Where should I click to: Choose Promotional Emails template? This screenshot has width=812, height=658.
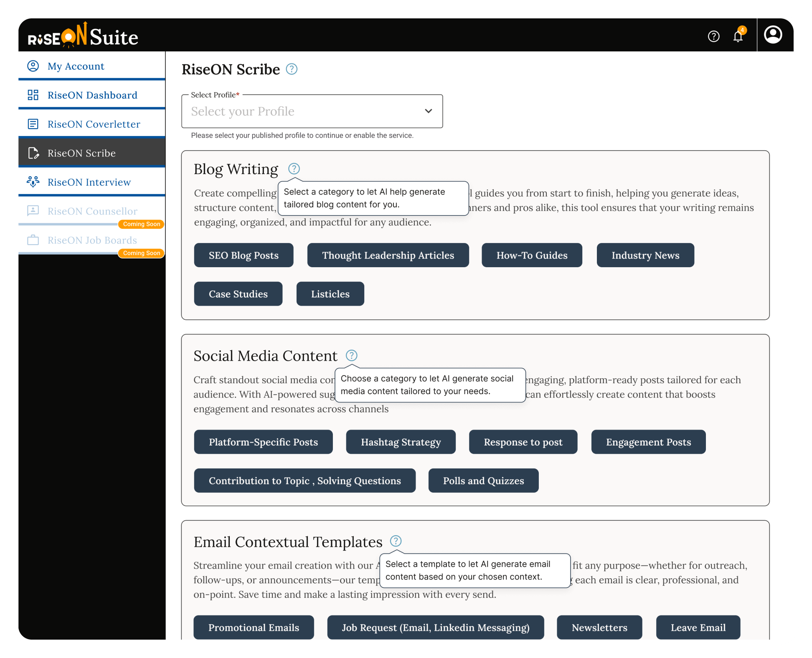click(x=254, y=627)
